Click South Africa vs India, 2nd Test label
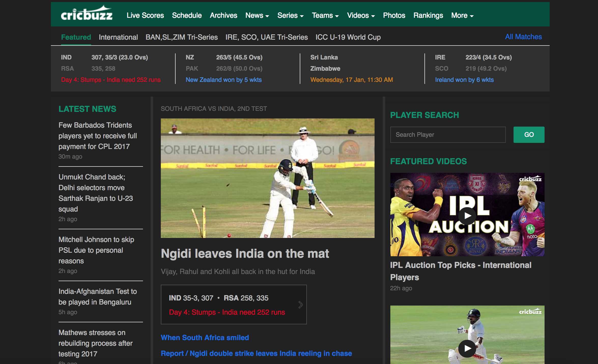This screenshot has width=598, height=364. pyautogui.click(x=214, y=109)
